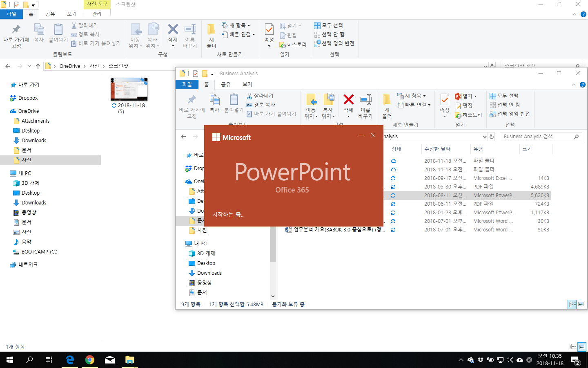The width and height of the screenshot is (588, 368).
Task: Switch to 공유 tab in 스크린샷 window
Action: (x=50, y=14)
